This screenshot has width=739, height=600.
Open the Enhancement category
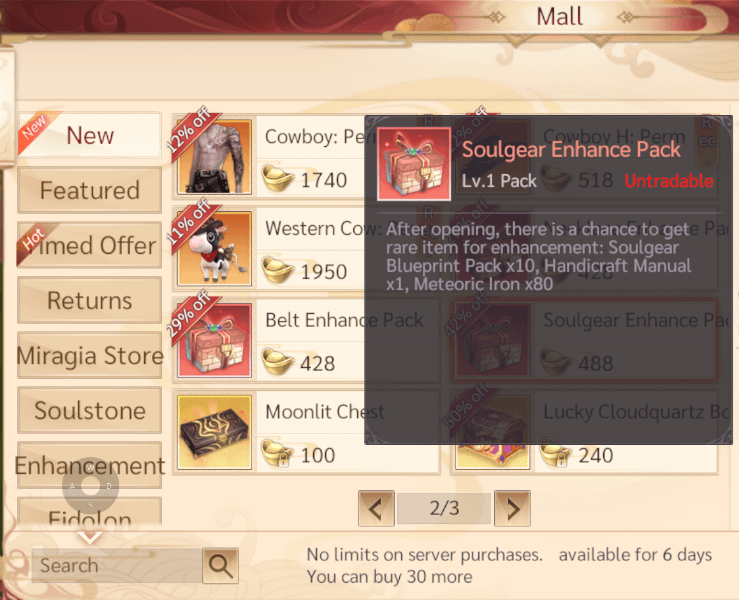tap(90, 466)
